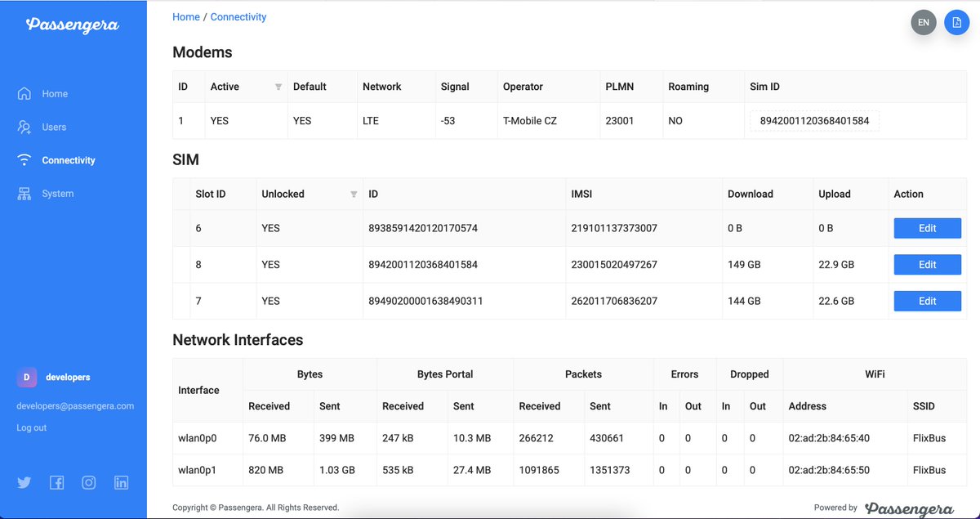This screenshot has height=519, width=980.
Task: Click the developers username label
Action: tap(68, 378)
